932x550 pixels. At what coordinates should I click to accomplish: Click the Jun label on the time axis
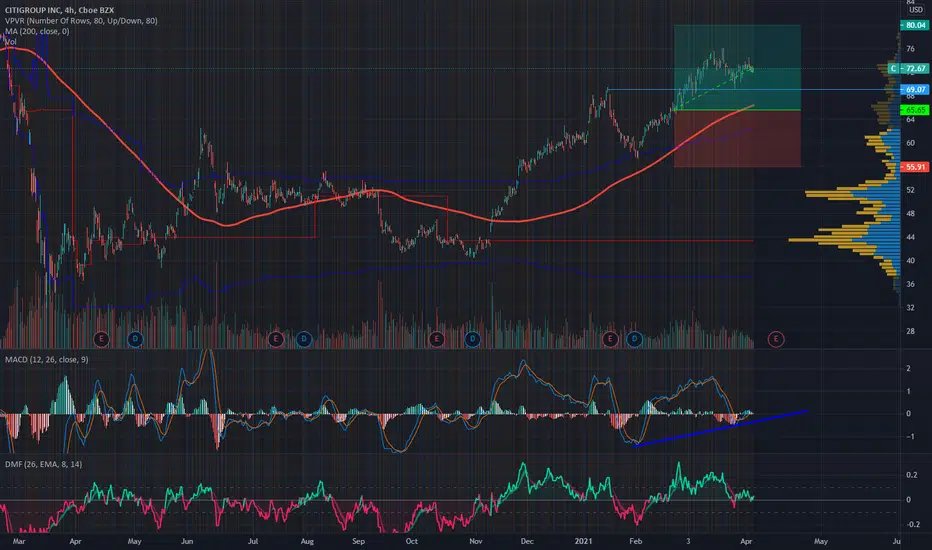pos(187,541)
